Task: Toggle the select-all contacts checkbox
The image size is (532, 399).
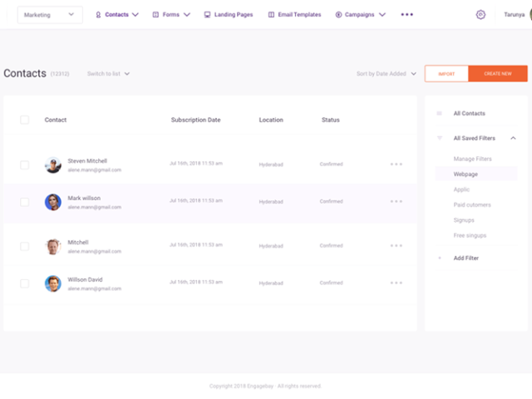Action: pos(24,120)
